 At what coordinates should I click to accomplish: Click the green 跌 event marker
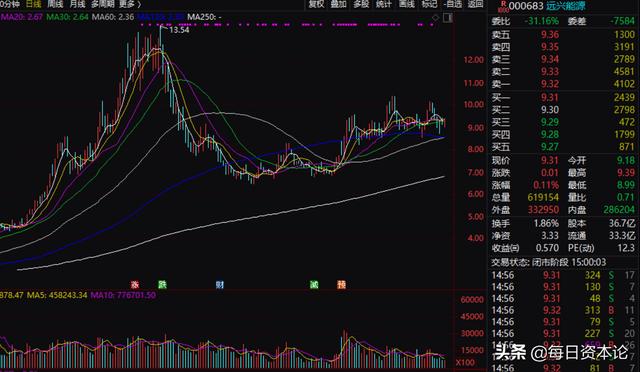point(162,284)
